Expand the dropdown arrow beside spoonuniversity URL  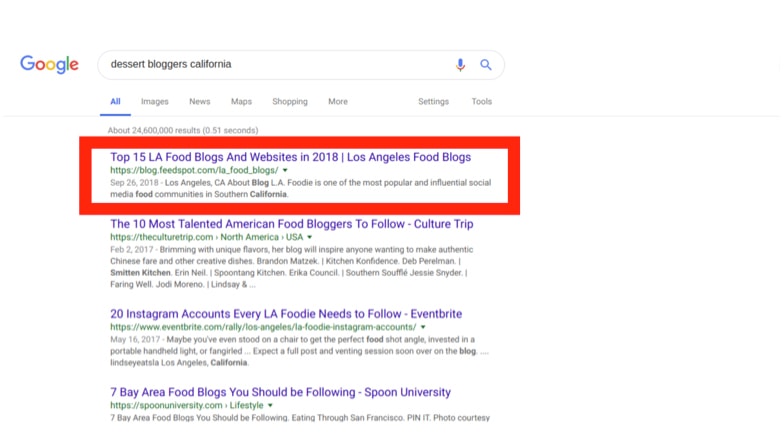pos(270,405)
